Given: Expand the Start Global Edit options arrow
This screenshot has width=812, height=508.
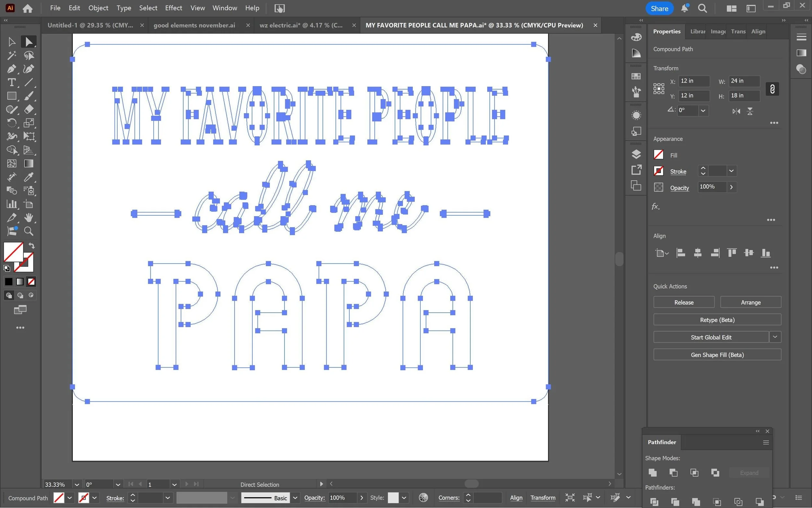Looking at the screenshot, I should 775,337.
